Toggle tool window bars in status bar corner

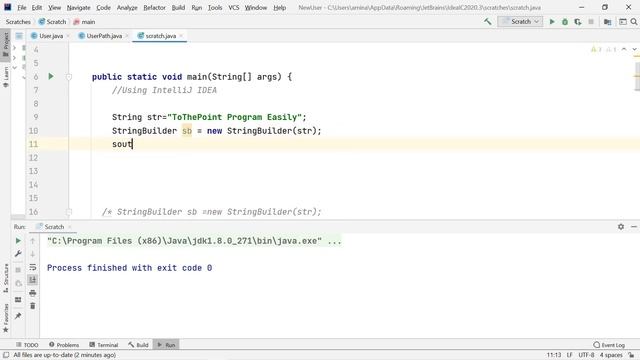pyautogui.click(x=6, y=355)
